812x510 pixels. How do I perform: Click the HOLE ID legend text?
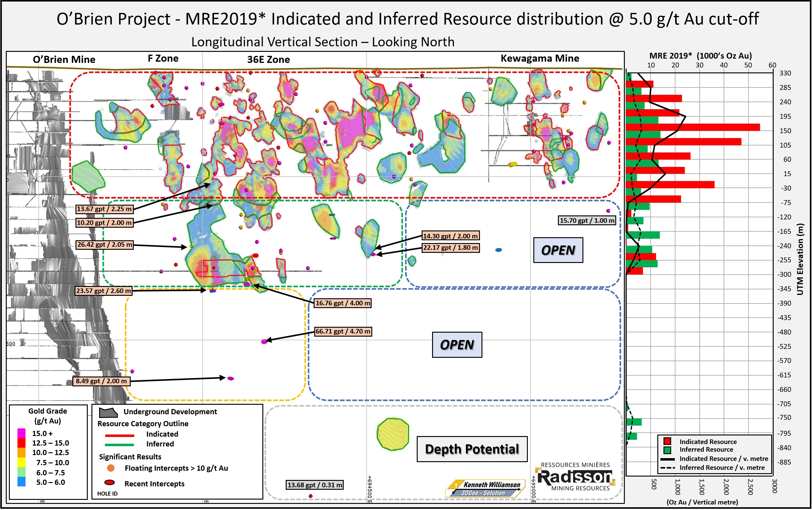[x=108, y=494]
